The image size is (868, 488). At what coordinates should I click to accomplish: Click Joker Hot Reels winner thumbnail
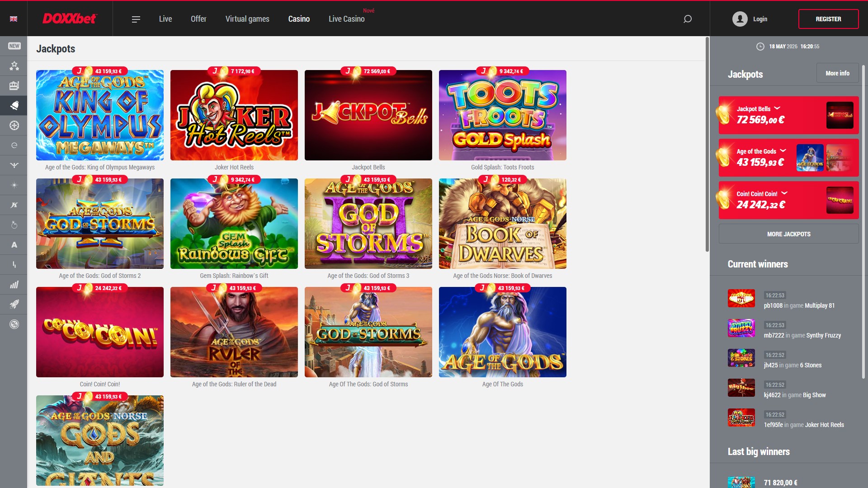pos(741,418)
